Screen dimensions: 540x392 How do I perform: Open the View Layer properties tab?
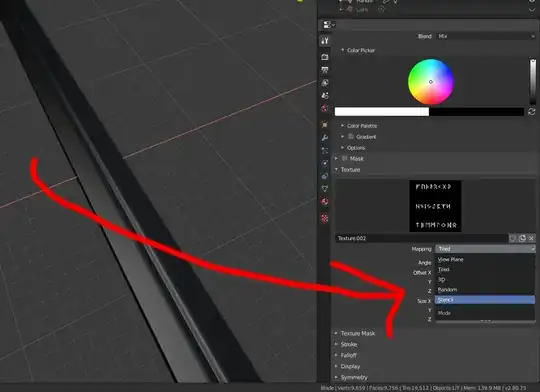pyautogui.click(x=324, y=83)
